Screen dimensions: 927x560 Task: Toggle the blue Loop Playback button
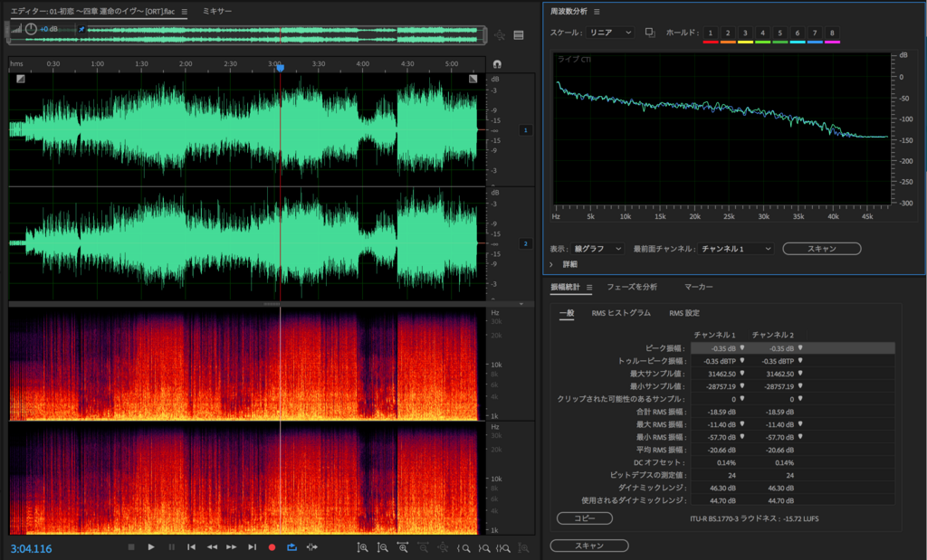pos(292,547)
